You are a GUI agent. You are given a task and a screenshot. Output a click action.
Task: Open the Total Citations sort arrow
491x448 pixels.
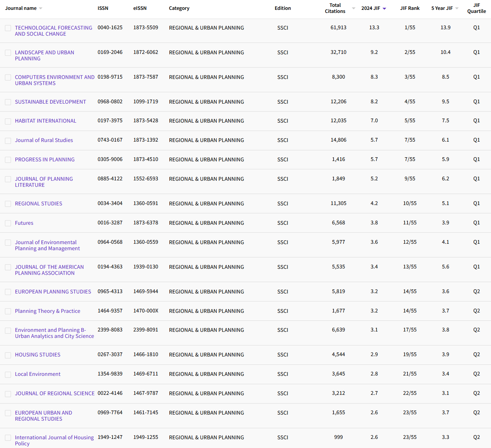tap(353, 8)
